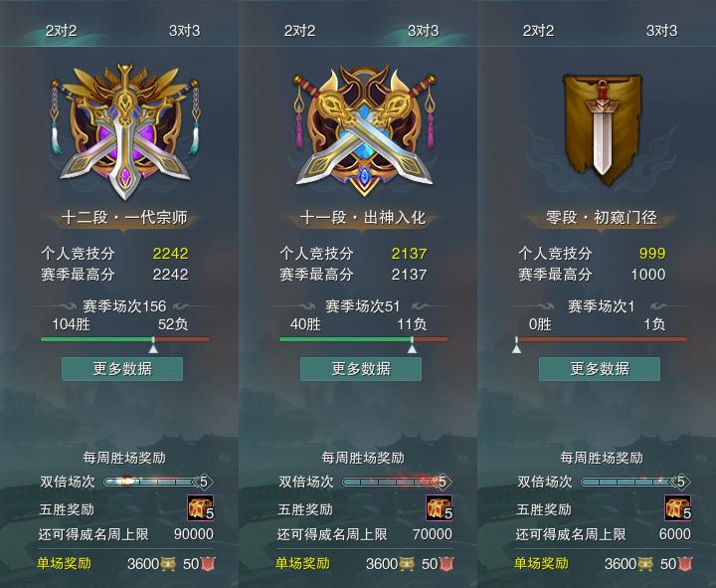Open five-win reward chest in 70000 panel
This screenshot has height=588, width=716.
(440, 507)
